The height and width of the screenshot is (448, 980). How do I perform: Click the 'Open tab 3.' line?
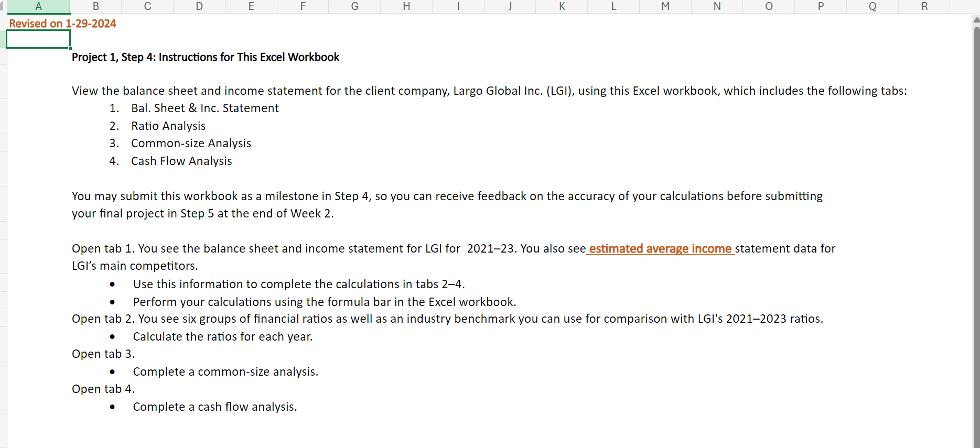click(103, 354)
